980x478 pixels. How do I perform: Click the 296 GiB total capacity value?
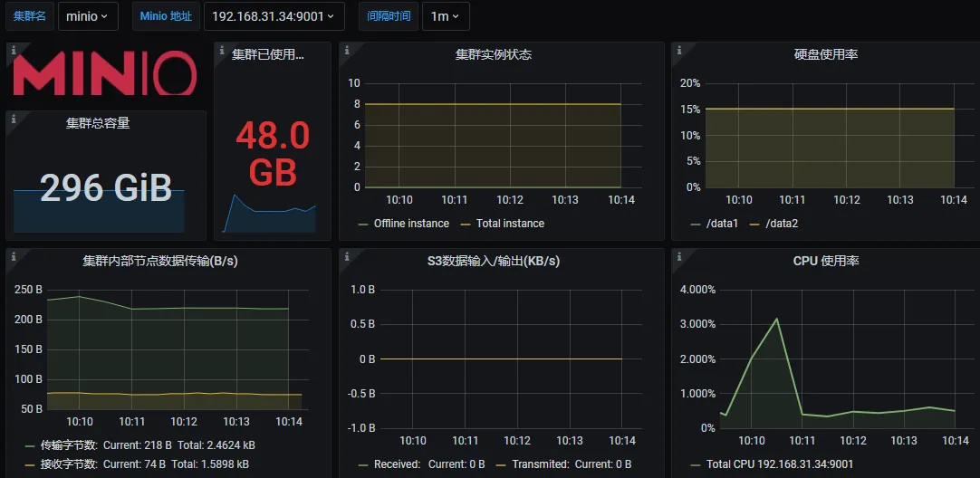(x=106, y=187)
